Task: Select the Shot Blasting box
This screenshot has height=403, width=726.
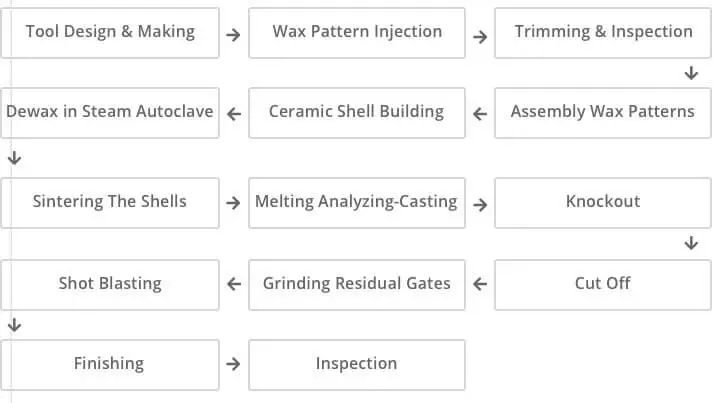Action: (110, 284)
